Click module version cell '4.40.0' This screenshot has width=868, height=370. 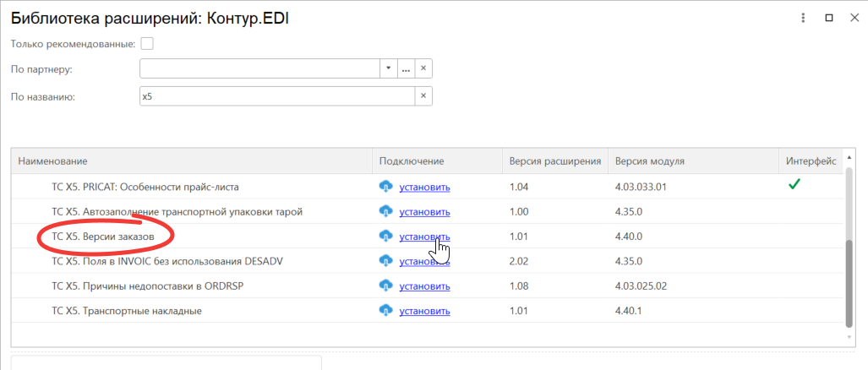628,237
